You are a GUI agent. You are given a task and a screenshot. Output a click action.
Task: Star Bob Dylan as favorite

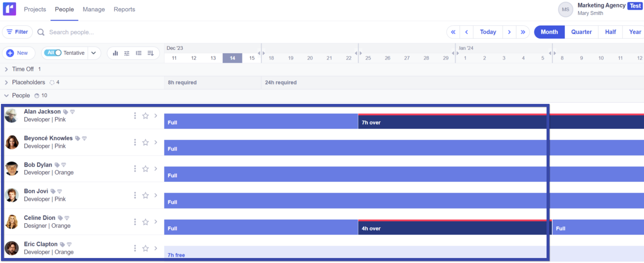coord(145,169)
